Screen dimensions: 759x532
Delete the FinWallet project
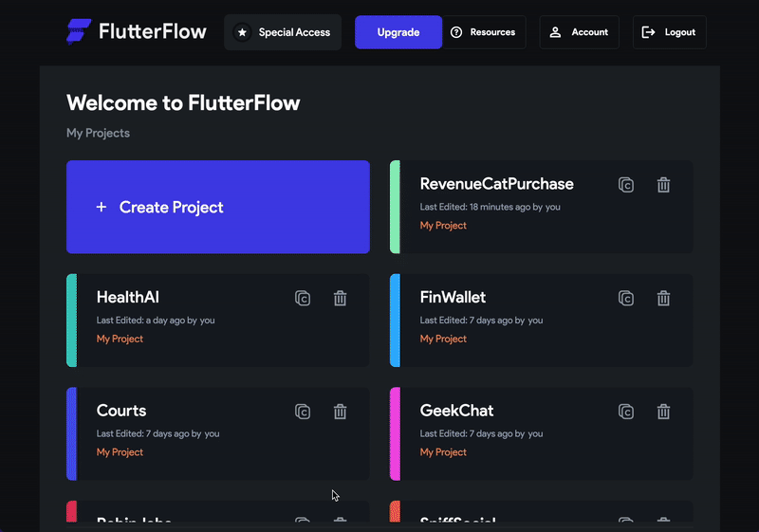663,299
